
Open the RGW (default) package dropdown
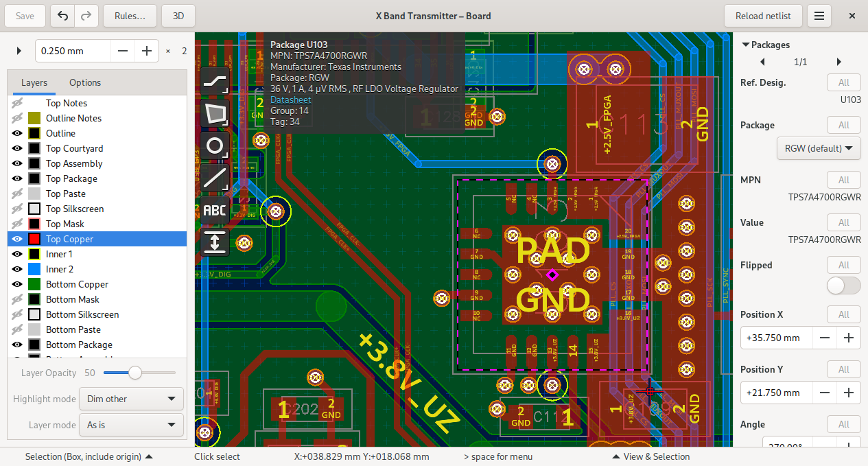(819, 148)
